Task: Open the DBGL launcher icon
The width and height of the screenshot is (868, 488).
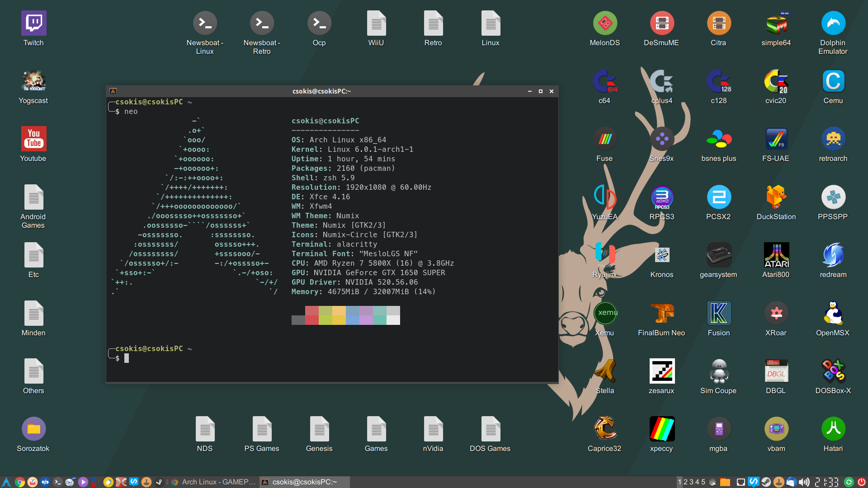Action: [x=776, y=371]
